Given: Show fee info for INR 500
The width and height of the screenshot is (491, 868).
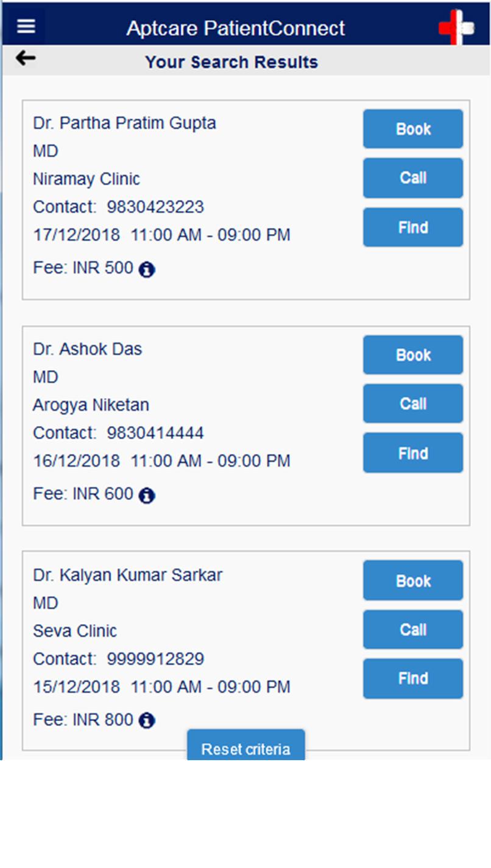Looking at the screenshot, I should click(147, 269).
